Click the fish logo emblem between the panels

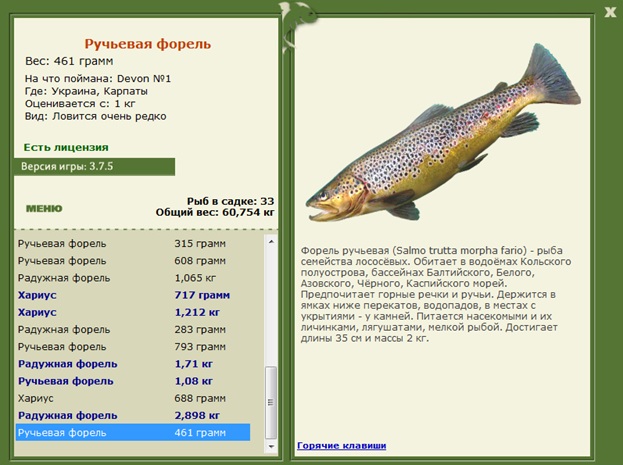[x=296, y=25]
